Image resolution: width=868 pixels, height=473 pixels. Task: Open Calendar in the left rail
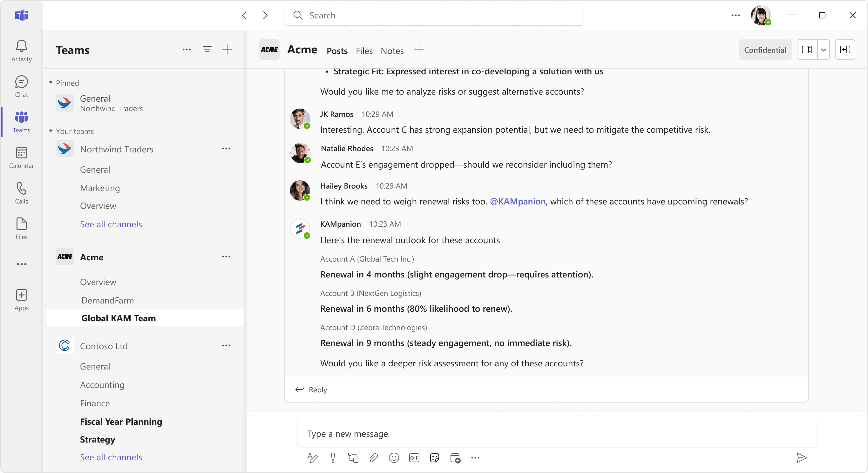click(21, 157)
